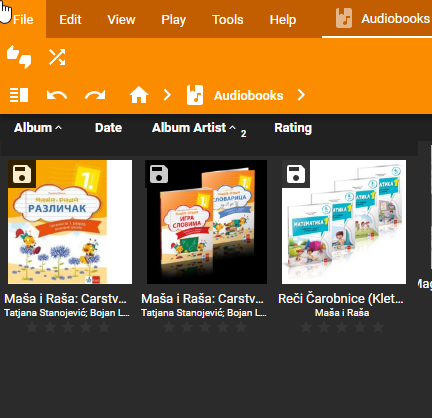Viewport: 432px width, 418px height.
Task: Open the File menu
Action: click(x=23, y=19)
